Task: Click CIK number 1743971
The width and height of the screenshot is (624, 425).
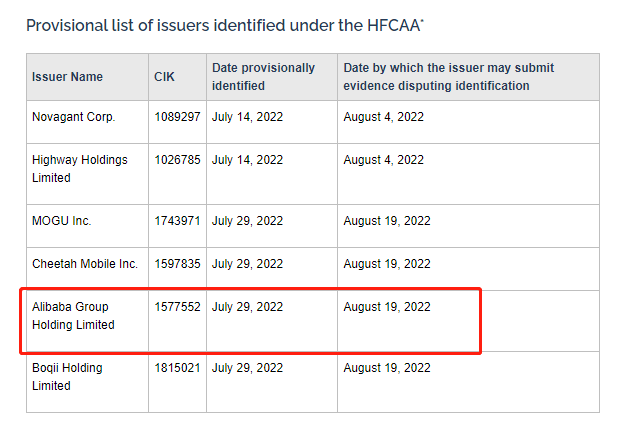Action: click(x=177, y=221)
